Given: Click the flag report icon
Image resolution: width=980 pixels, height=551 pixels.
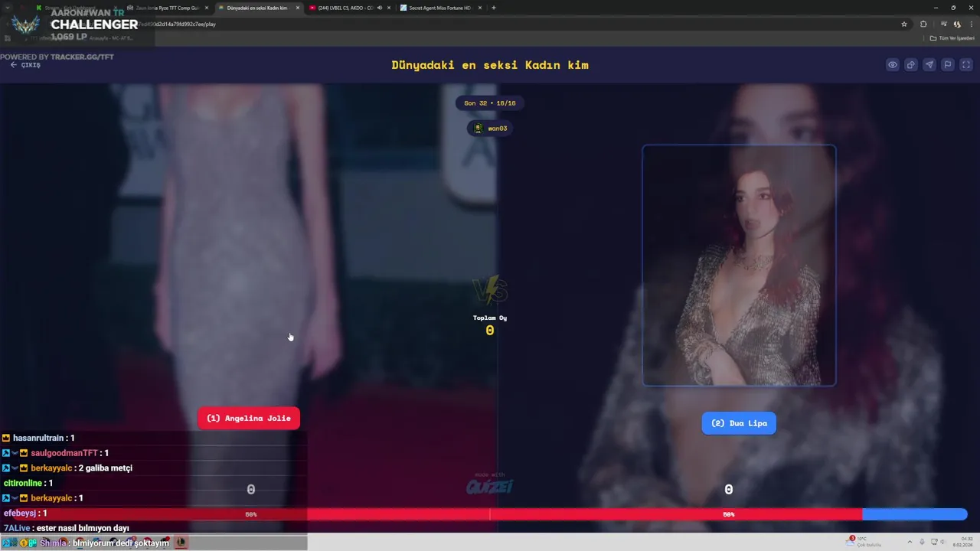Looking at the screenshot, I should [948, 65].
